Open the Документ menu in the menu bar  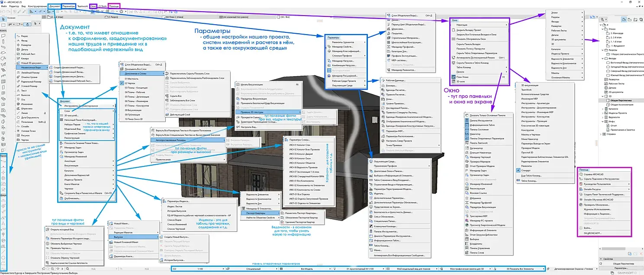(x=55, y=6)
